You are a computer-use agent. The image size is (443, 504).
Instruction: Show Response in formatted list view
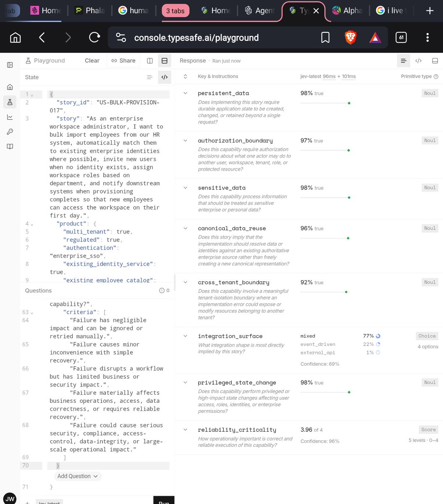[404, 61]
